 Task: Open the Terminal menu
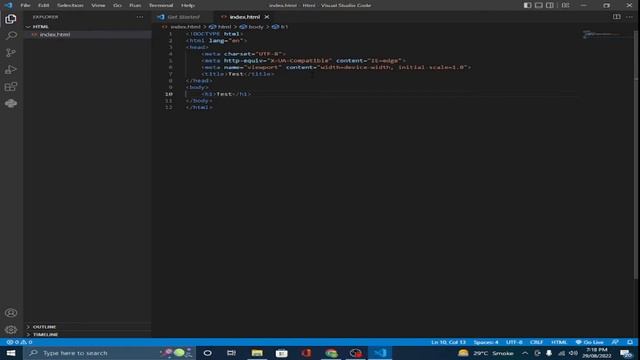coord(161,5)
